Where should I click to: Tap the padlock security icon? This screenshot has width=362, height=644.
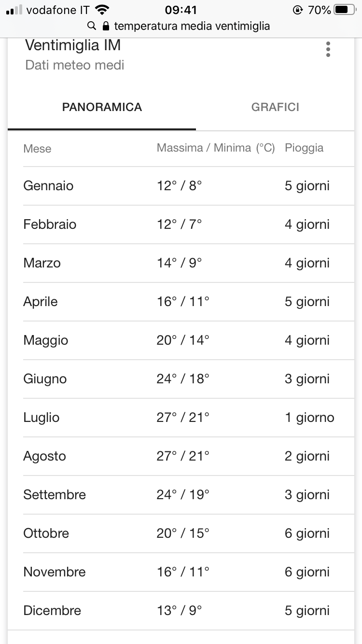tap(106, 26)
